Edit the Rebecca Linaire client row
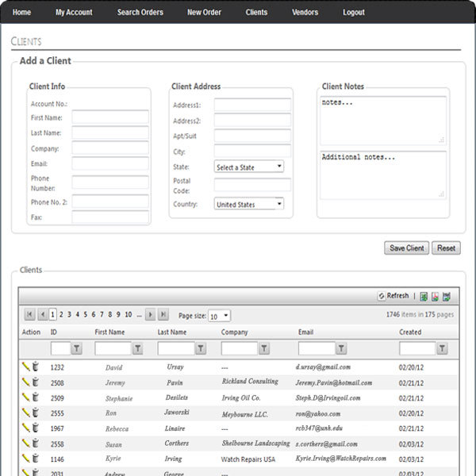Screen dimensions: 476x476 (25, 428)
